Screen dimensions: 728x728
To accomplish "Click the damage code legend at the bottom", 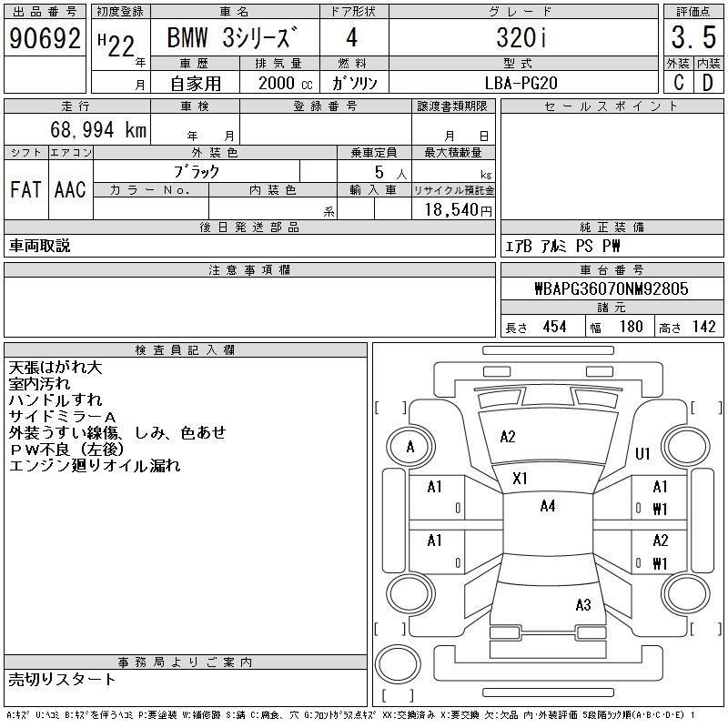I will click(350, 715).
